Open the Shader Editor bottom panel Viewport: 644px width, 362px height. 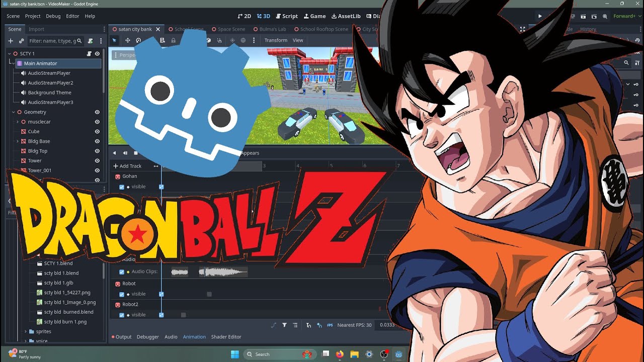[x=226, y=337]
